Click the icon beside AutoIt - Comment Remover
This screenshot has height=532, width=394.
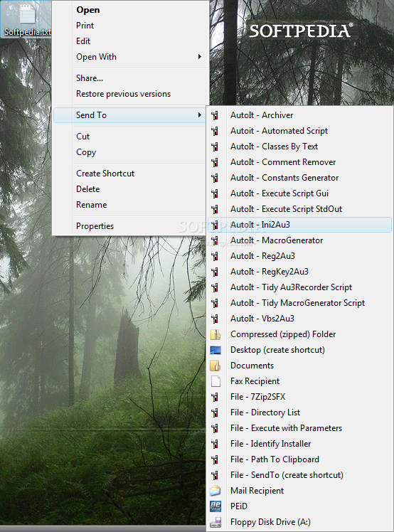(215, 162)
